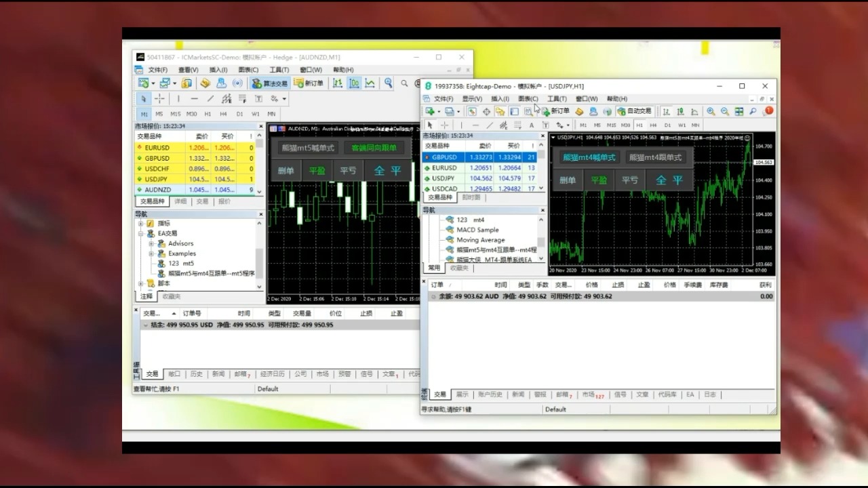
Task: Click 熊猫mt4跟单式 button on MT4 chart
Action: pos(655,157)
